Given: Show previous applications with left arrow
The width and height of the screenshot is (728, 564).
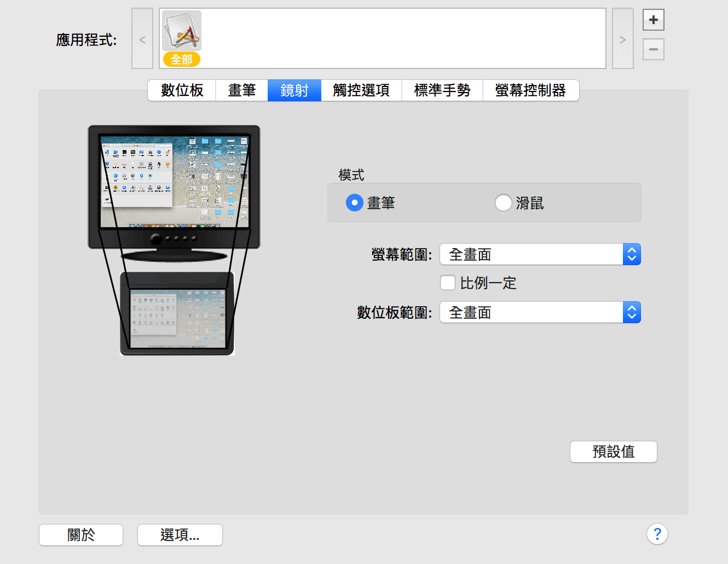Looking at the screenshot, I should (142, 39).
